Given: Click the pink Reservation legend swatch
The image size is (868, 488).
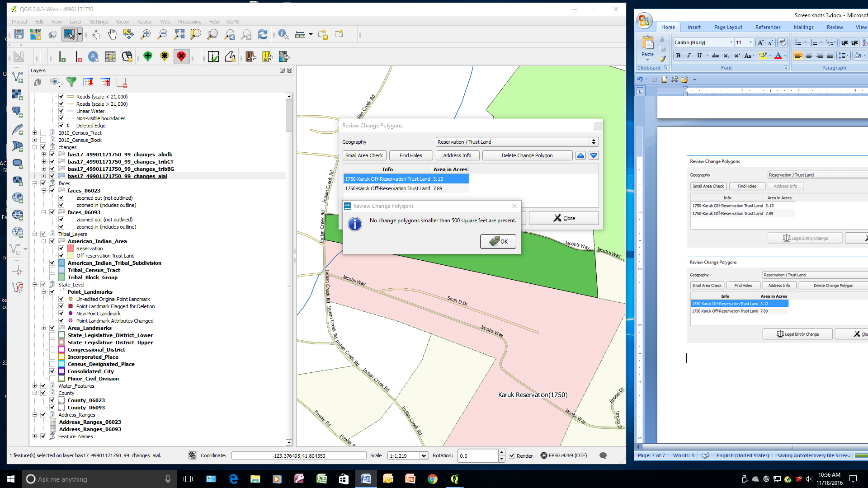Looking at the screenshot, I should click(x=71, y=249).
